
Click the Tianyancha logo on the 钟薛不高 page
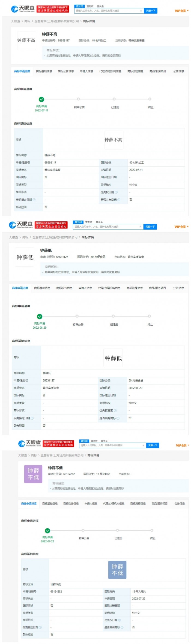click(x=23, y=9)
